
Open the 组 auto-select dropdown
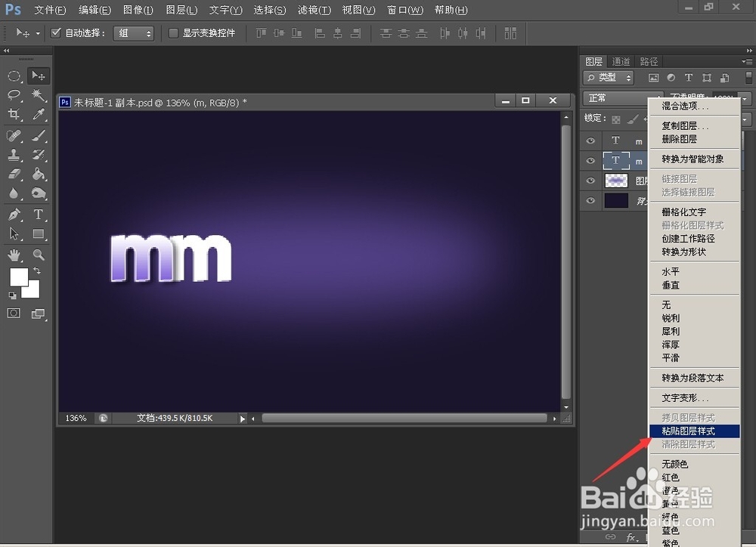134,33
